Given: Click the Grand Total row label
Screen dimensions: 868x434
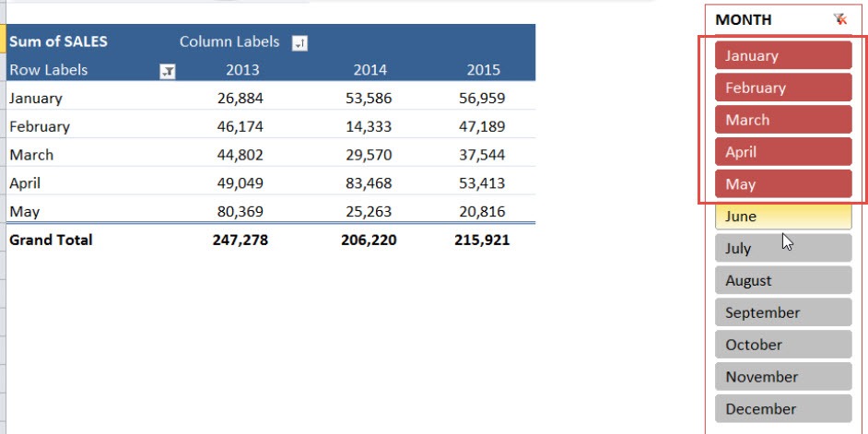Looking at the screenshot, I should [51, 240].
